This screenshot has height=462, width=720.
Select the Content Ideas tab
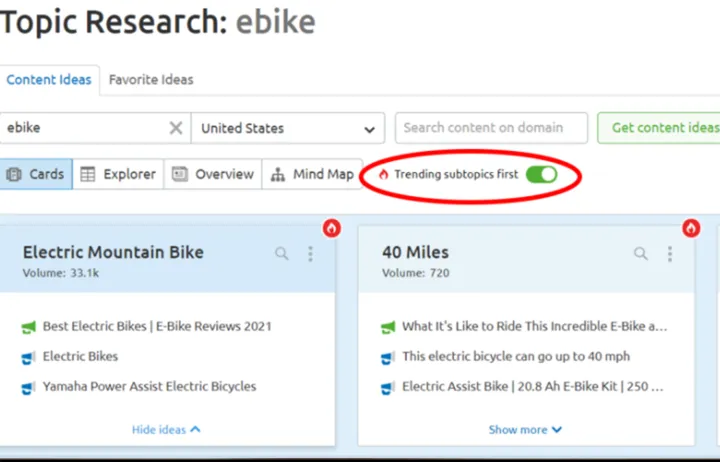[49, 80]
